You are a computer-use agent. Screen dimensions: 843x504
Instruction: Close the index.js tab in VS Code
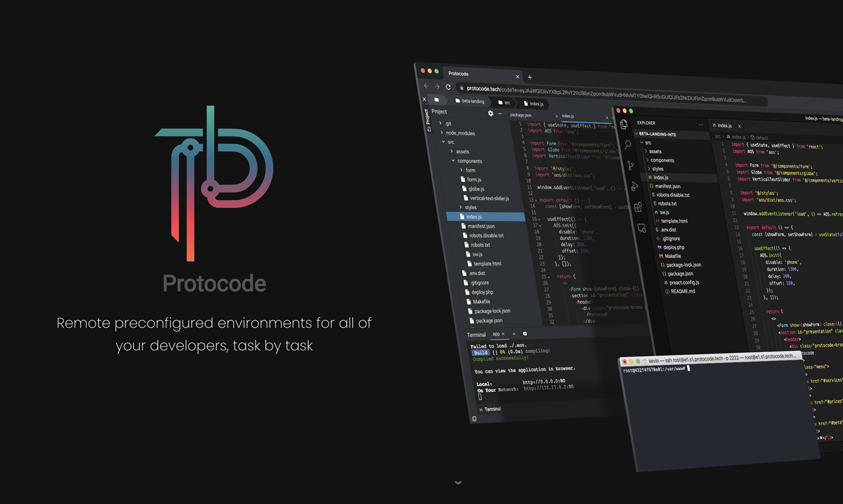[x=739, y=126]
